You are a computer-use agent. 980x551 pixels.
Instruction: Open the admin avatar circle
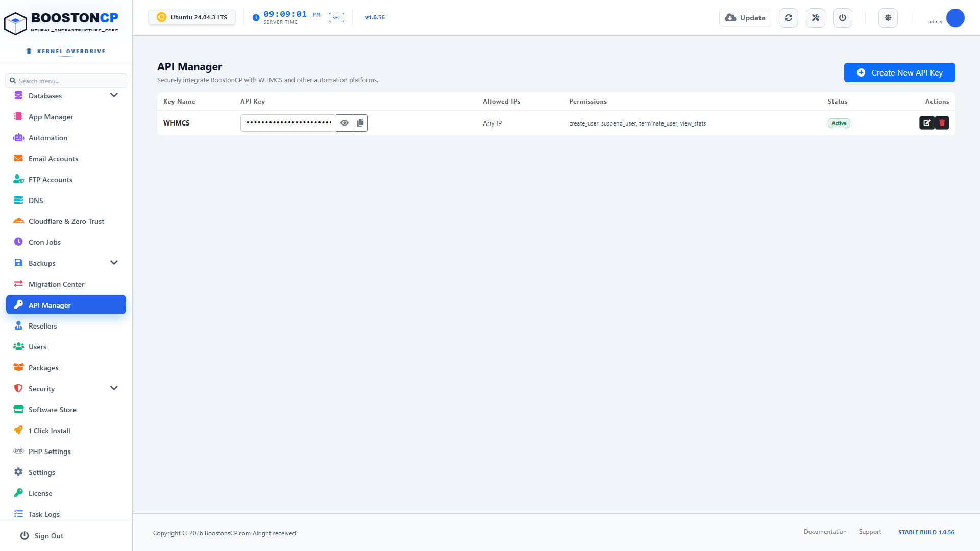click(955, 18)
